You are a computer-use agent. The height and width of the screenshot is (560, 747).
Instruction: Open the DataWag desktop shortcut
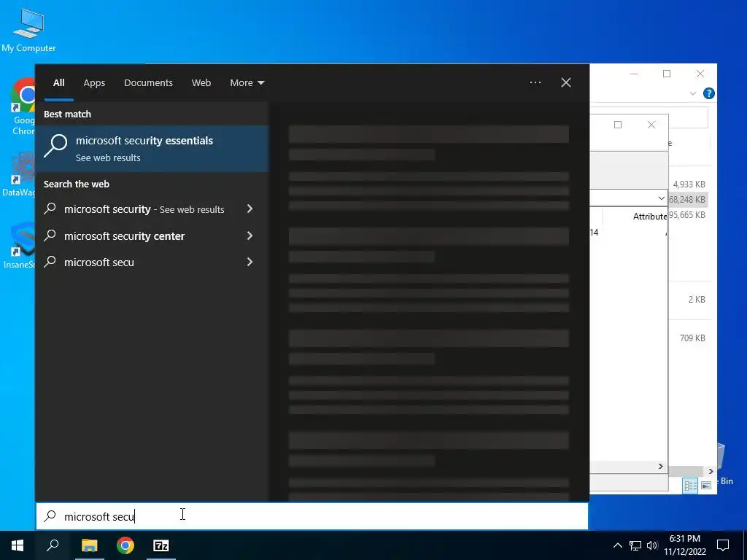[x=19, y=174]
